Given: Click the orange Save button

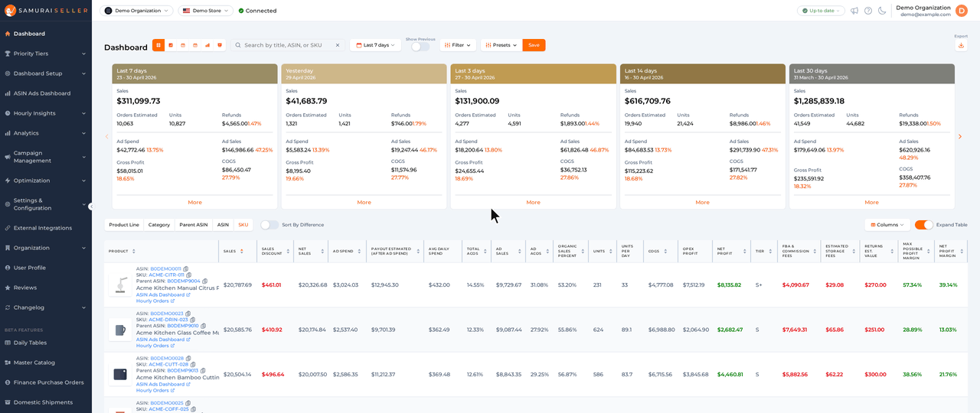Looking at the screenshot, I should click(534, 45).
